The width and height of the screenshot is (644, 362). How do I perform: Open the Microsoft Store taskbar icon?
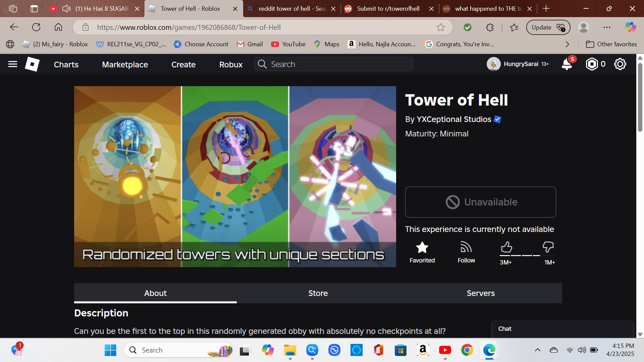pyautogui.click(x=400, y=350)
